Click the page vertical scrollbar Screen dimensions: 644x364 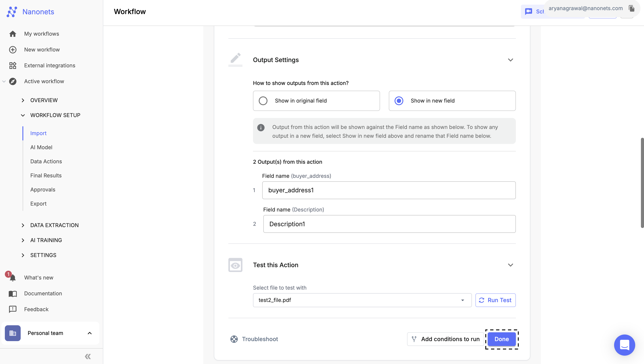[x=642, y=183]
